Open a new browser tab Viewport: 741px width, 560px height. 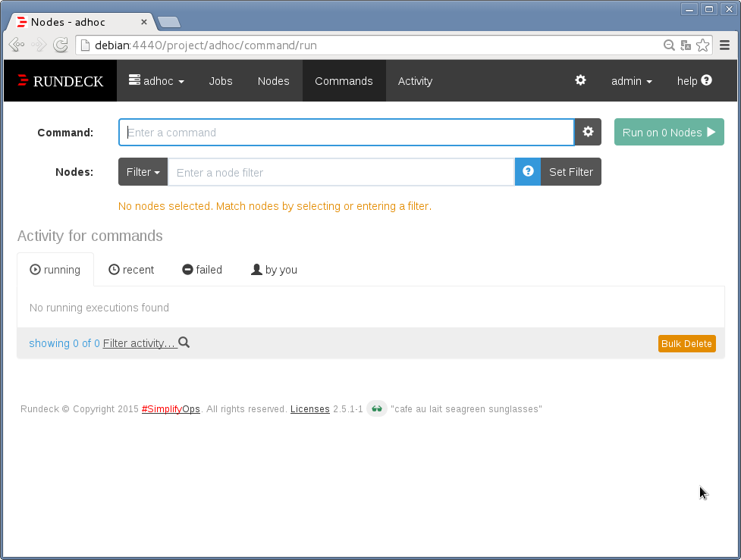click(x=168, y=22)
